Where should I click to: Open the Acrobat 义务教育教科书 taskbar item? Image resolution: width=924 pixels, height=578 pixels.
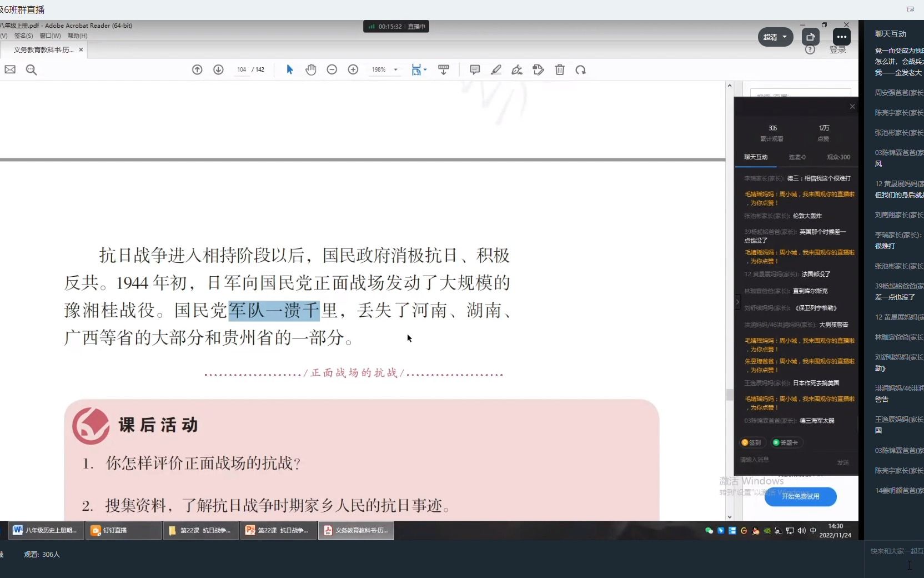coord(356,530)
